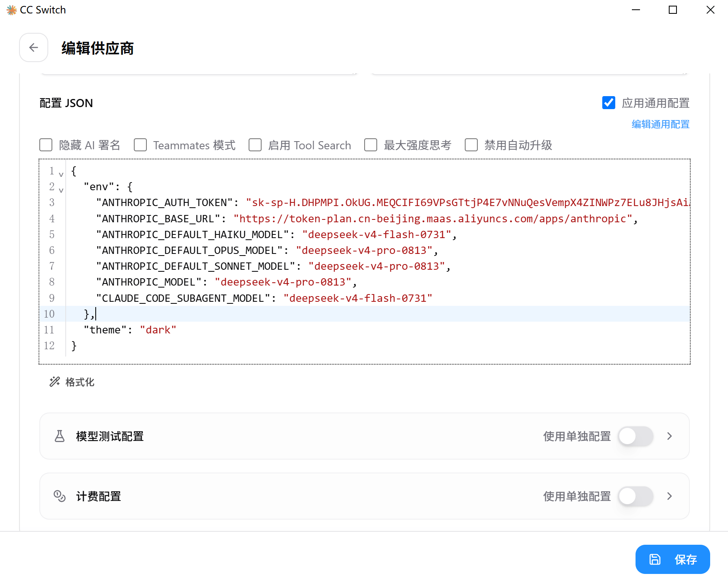Click the ANTHROPIC_DEFAULT_OPUS_MODEL key name

pos(189,250)
